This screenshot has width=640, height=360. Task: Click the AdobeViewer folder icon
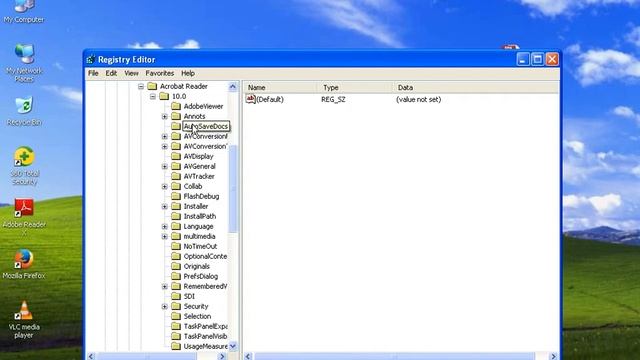[x=176, y=106]
